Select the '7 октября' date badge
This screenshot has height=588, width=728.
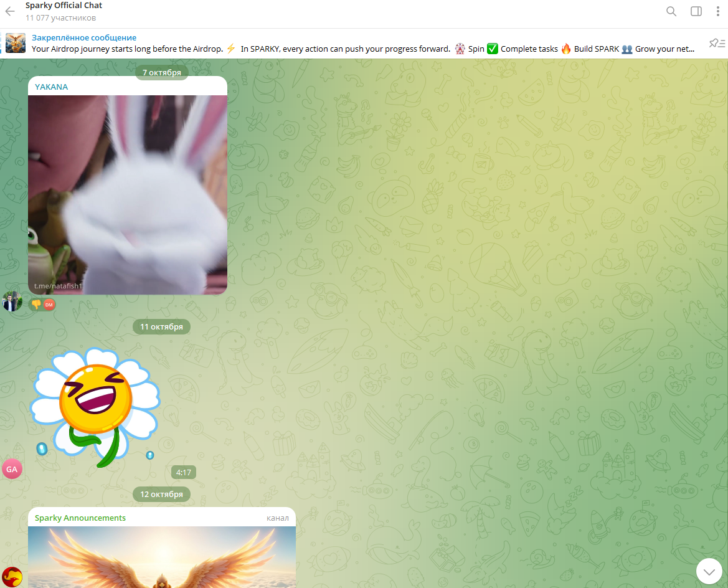click(x=161, y=72)
